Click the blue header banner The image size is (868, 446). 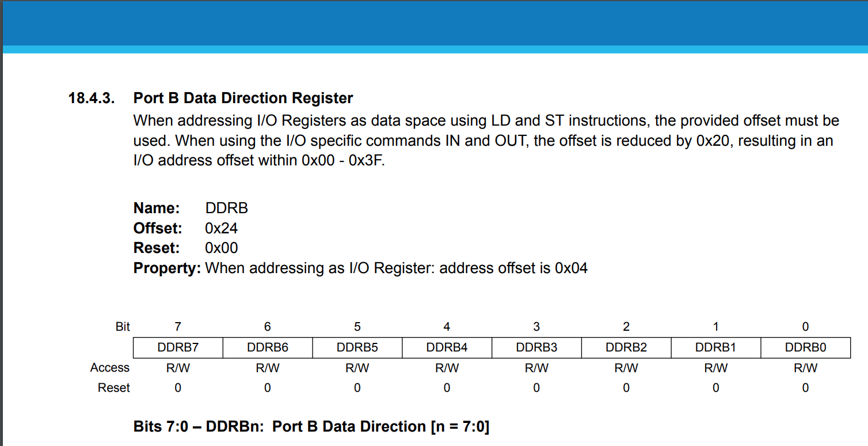[x=434, y=23]
